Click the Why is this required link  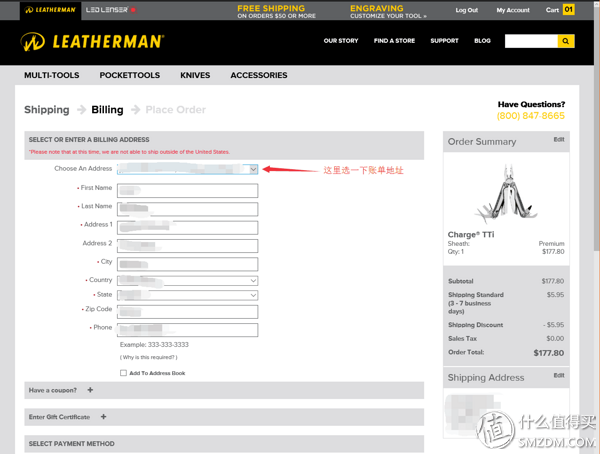[x=149, y=357]
